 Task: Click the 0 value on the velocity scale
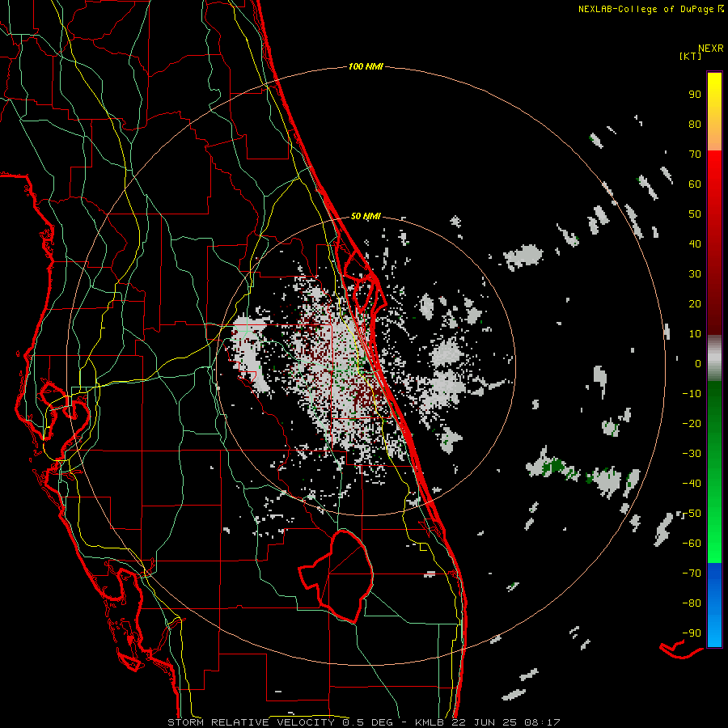[x=698, y=363]
